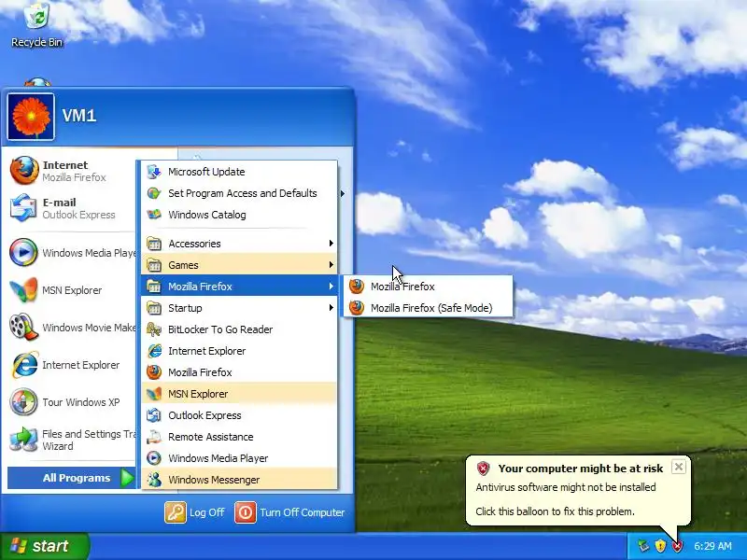
Task: Start Tour Windows XP
Action: point(72,402)
